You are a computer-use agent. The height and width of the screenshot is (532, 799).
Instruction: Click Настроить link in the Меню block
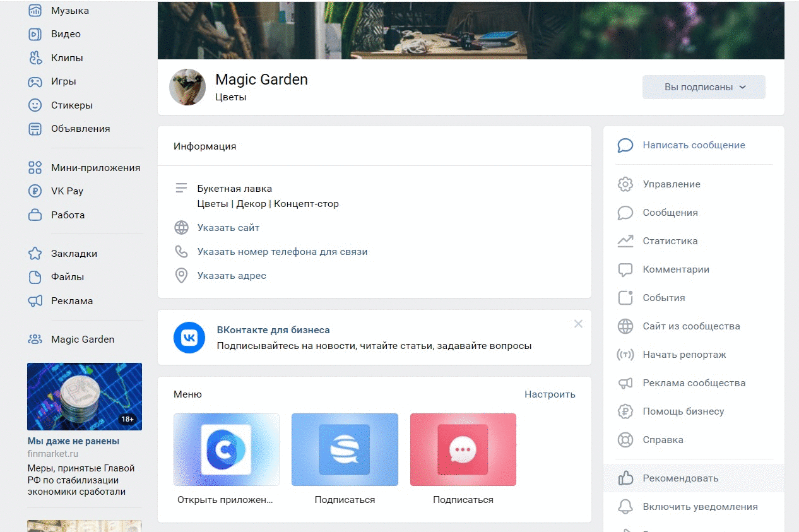tap(550, 394)
